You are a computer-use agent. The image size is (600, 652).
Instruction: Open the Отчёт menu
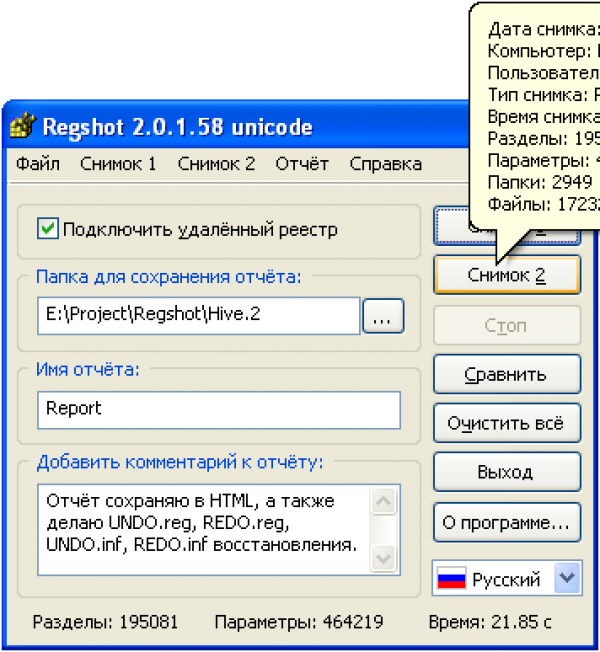coord(302,164)
